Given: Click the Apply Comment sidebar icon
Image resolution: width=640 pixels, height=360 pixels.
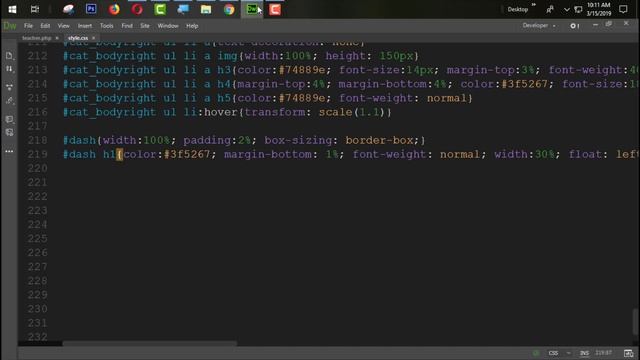Looking at the screenshot, I should 9,119.
